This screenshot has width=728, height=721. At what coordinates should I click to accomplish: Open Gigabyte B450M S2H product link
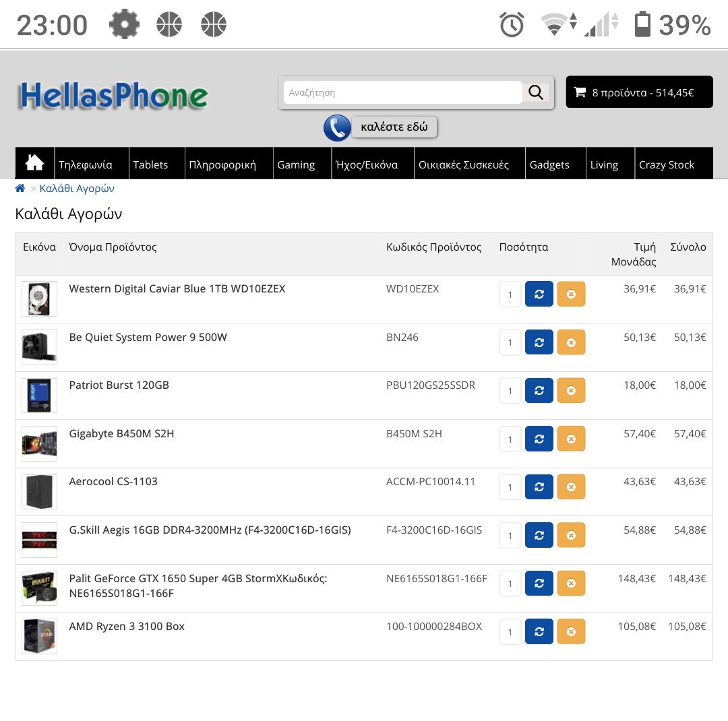click(x=121, y=434)
